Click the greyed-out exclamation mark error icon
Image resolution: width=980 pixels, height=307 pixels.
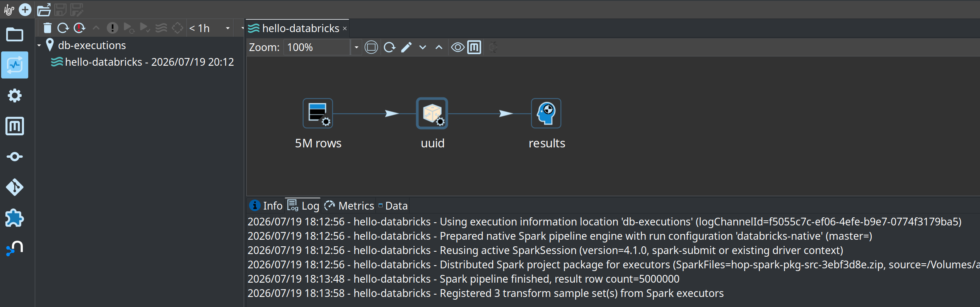coord(113,28)
